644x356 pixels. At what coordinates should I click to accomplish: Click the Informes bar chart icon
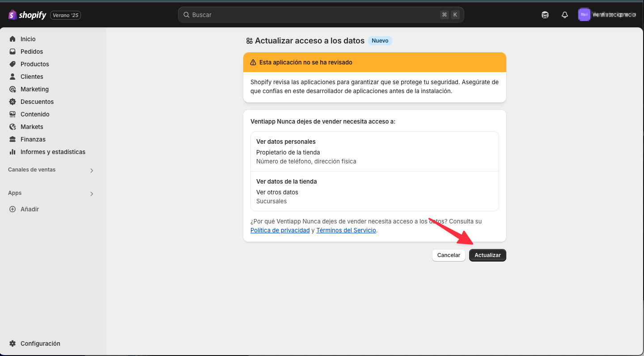pos(13,152)
